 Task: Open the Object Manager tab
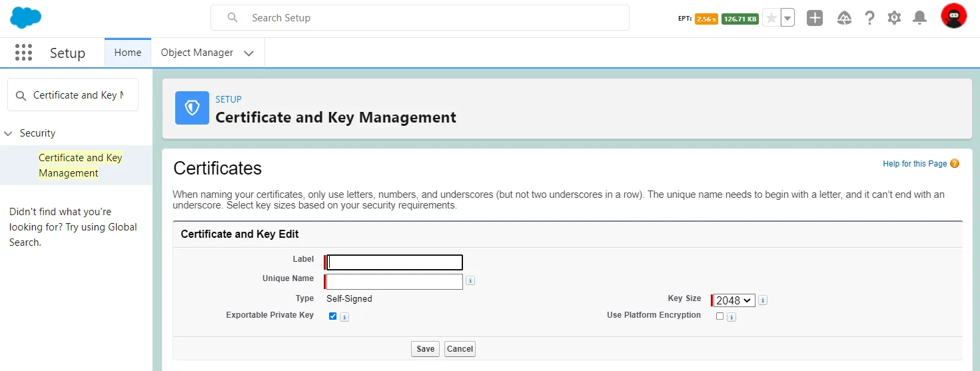tap(197, 53)
